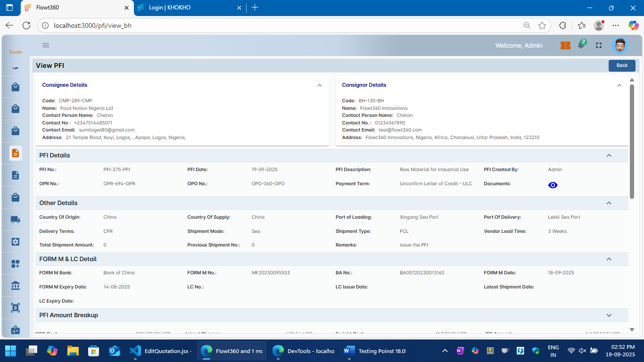
Task: Toggle fullscreen mode in header
Action: [x=599, y=45]
